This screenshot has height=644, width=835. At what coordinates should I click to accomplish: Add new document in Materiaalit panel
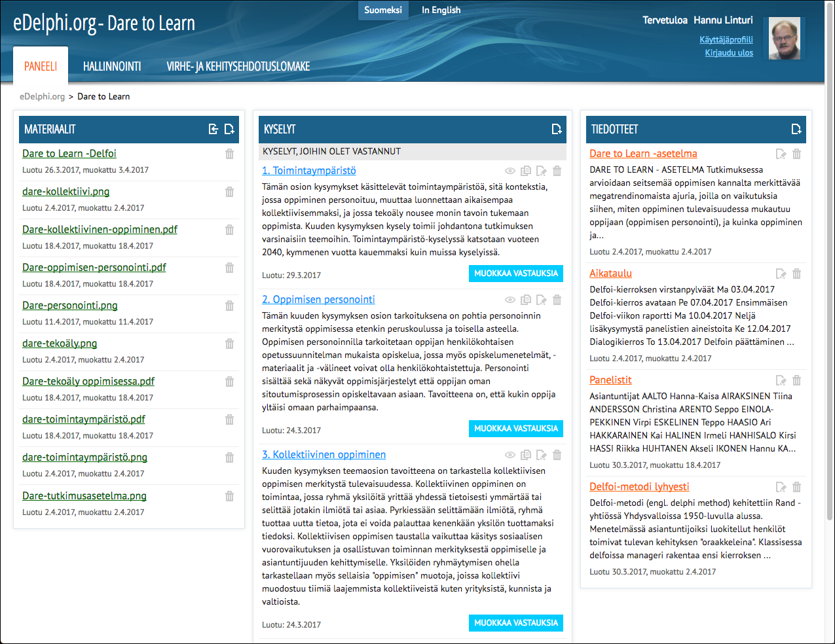click(x=229, y=130)
